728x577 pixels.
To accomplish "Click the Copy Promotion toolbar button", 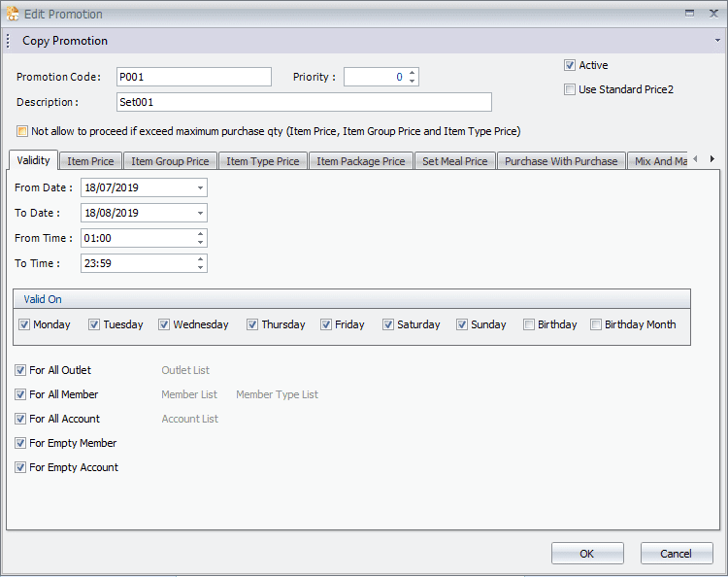I will 65,41.
